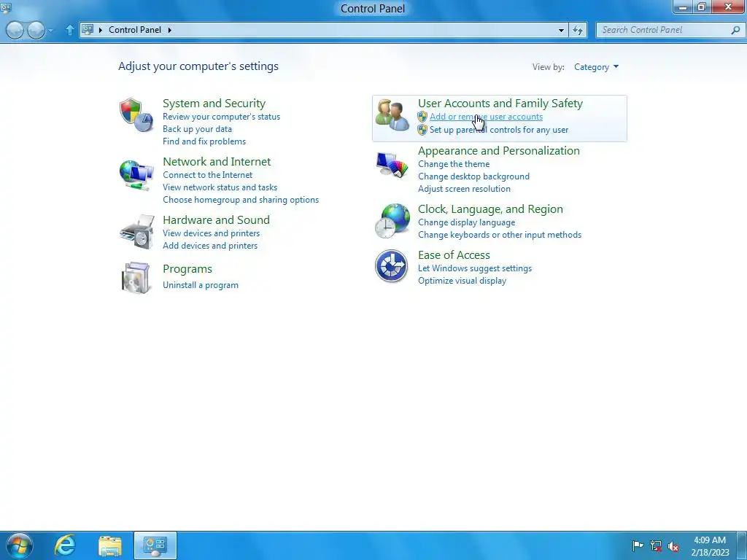Open the recent pages dropdown near Forward button
Screen dimensions: 747x560
point(50,31)
